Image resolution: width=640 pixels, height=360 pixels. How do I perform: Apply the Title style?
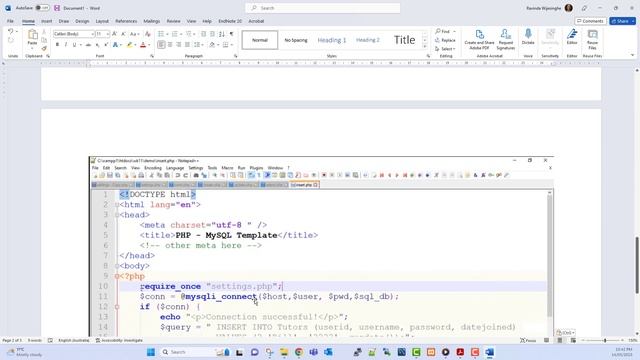tap(404, 40)
